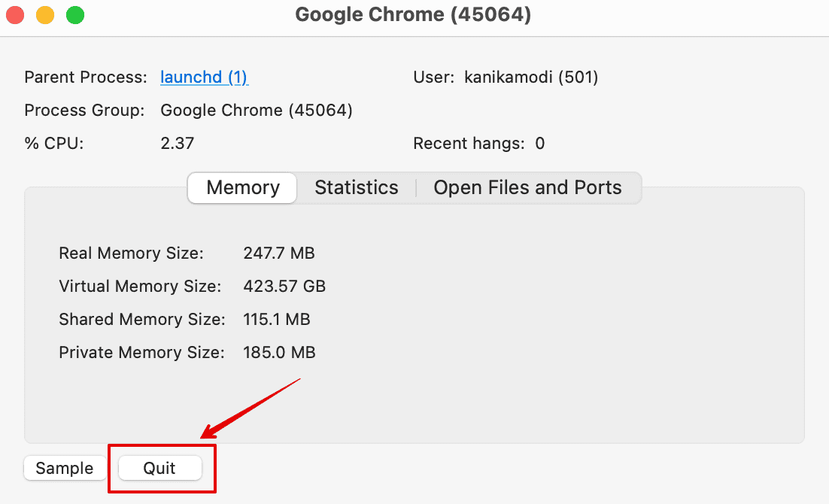Close the Google Chrome process window

coord(15,15)
